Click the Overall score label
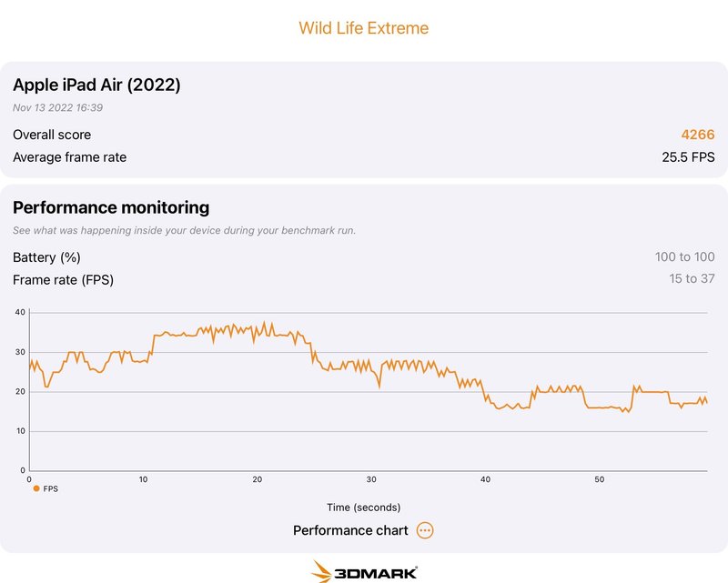 (52, 135)
